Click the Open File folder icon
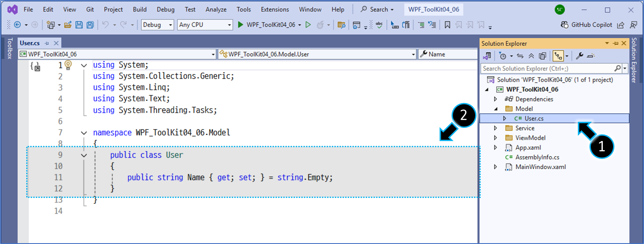The image size is (644, 244). coord(68,25)
